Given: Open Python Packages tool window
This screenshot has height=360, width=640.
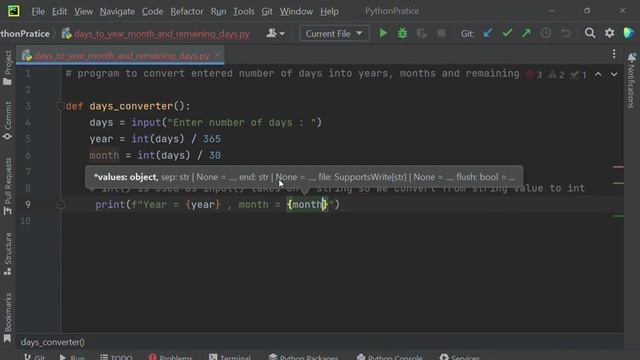Looking at the screenshot, I should tap(303, 357).
